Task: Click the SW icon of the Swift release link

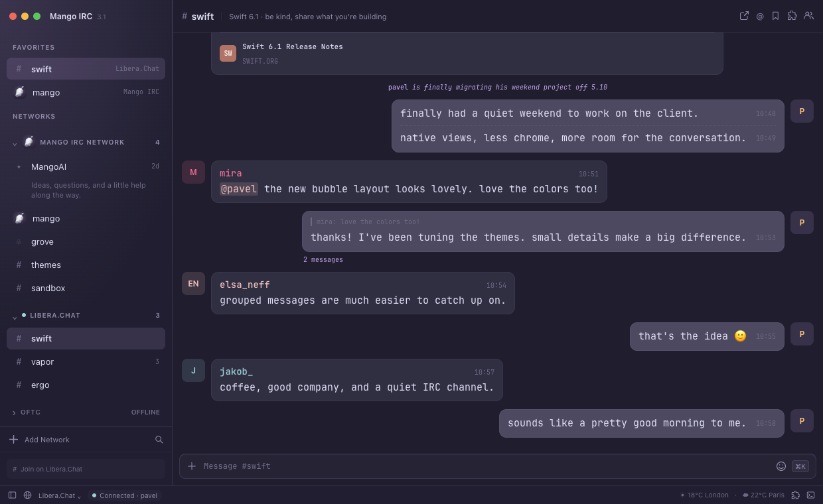Action: [228, 54]
